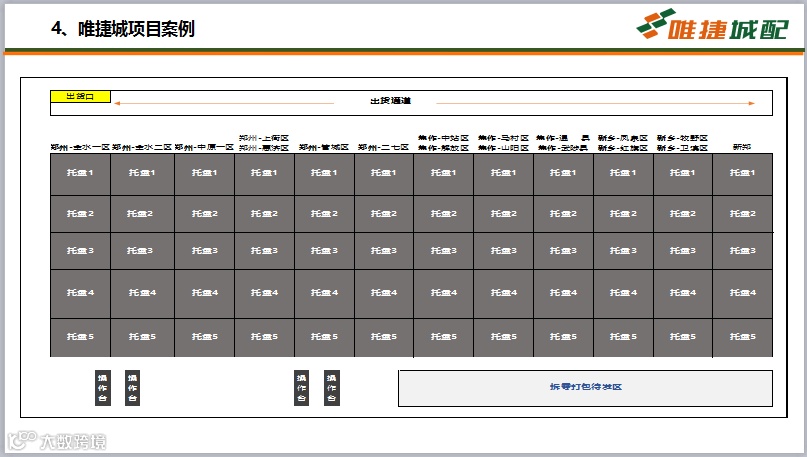Click 托盘4 under 焦作-武陟县 column
The height and width of the screenshot is (457, 807).
[563, 293]
